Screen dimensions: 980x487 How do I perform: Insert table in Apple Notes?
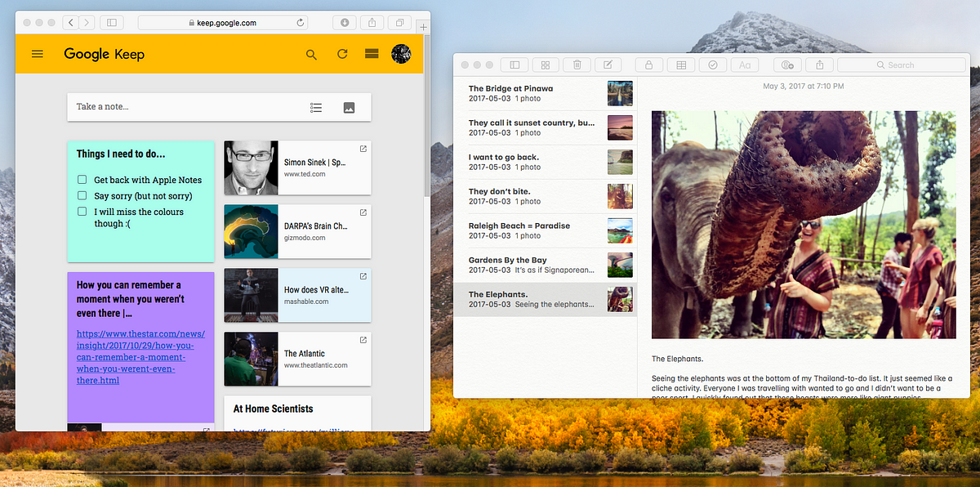tap(680, 65)
